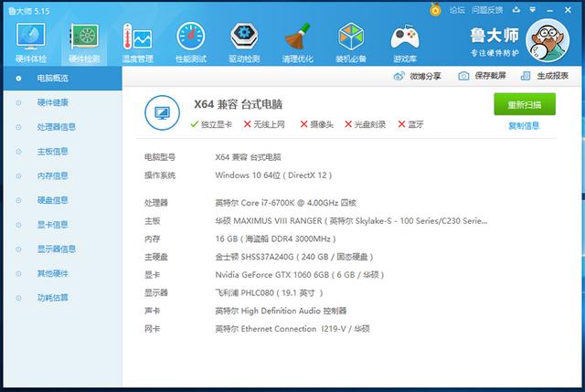Screen dimensions: 585x392
Task: Open the 论坛 forum link
Action: [x=457, y=9]
